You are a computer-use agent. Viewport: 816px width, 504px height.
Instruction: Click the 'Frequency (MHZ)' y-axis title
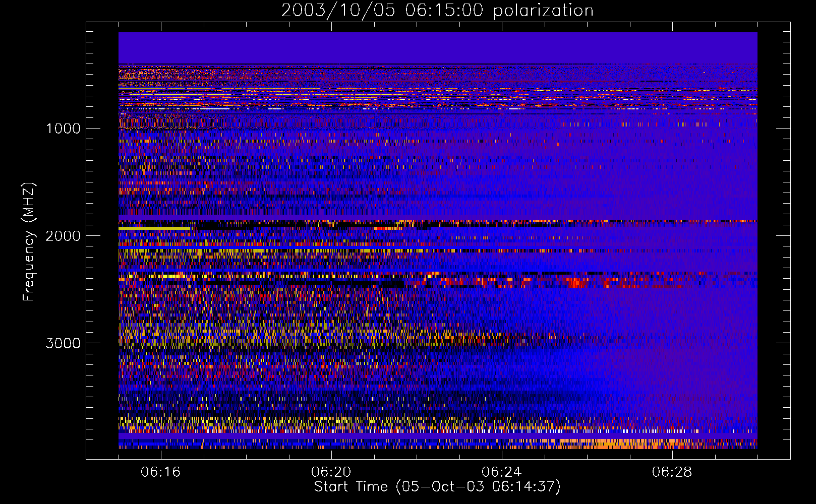tap(29, 242)
